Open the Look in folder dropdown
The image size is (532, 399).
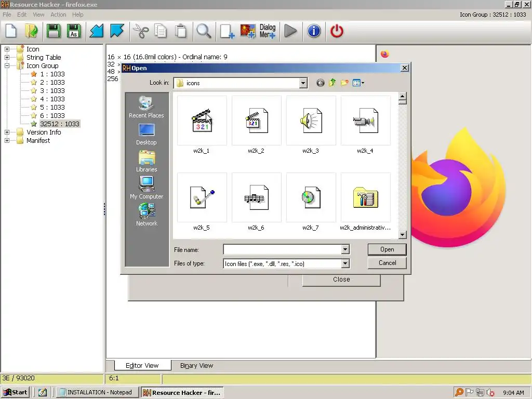pyautogui.click(x=303, y=83)
